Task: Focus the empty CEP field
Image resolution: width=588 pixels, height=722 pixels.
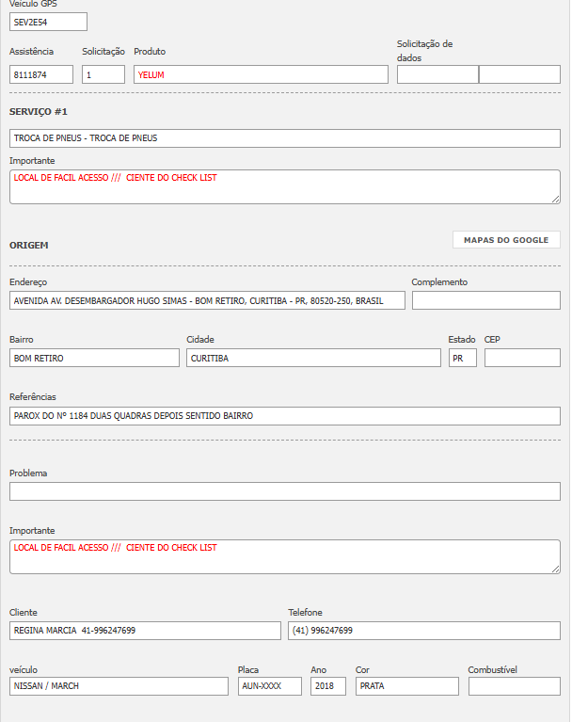Action: pos(522,358)
